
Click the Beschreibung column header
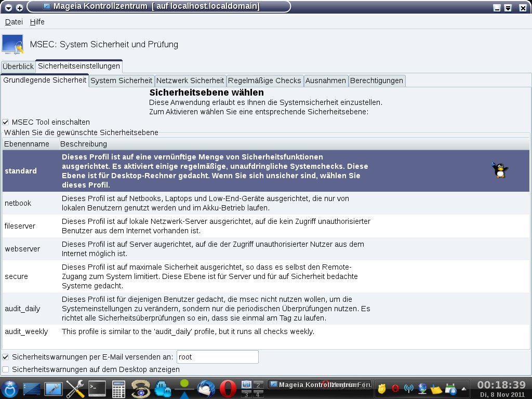294,144
